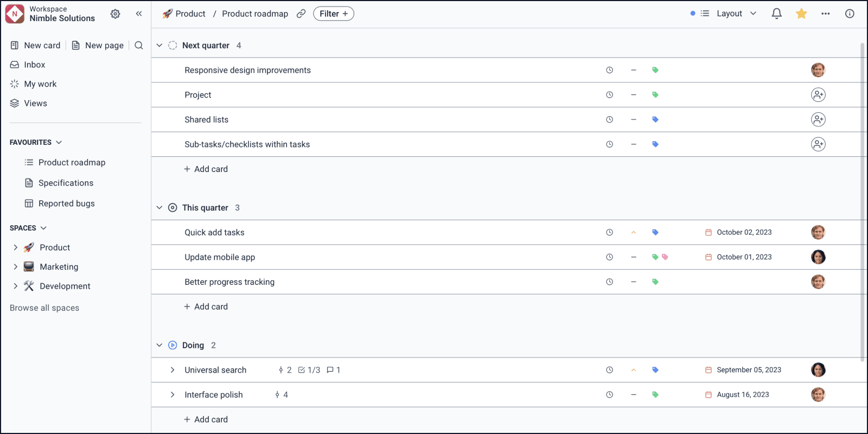Open the three-dot more options menu
868x434 pixels.
[826, 14]
